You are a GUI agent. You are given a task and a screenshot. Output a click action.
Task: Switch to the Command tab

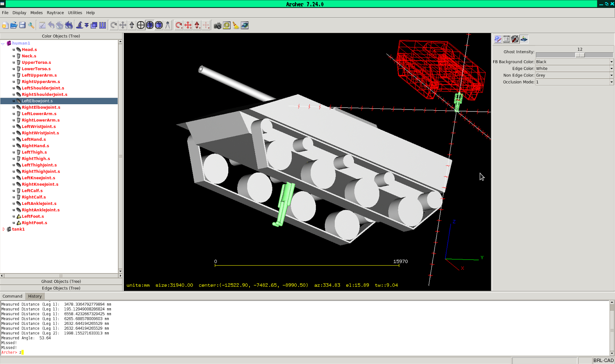[12, 296]
